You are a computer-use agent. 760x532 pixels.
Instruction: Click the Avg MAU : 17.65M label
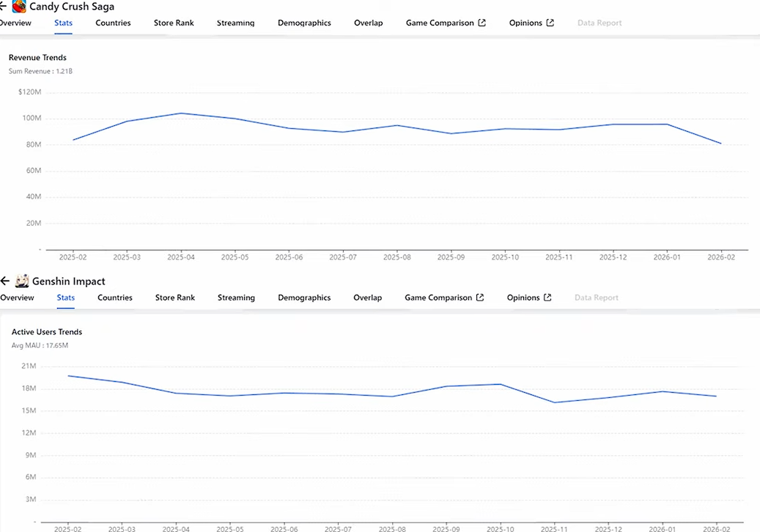point(40,345)
